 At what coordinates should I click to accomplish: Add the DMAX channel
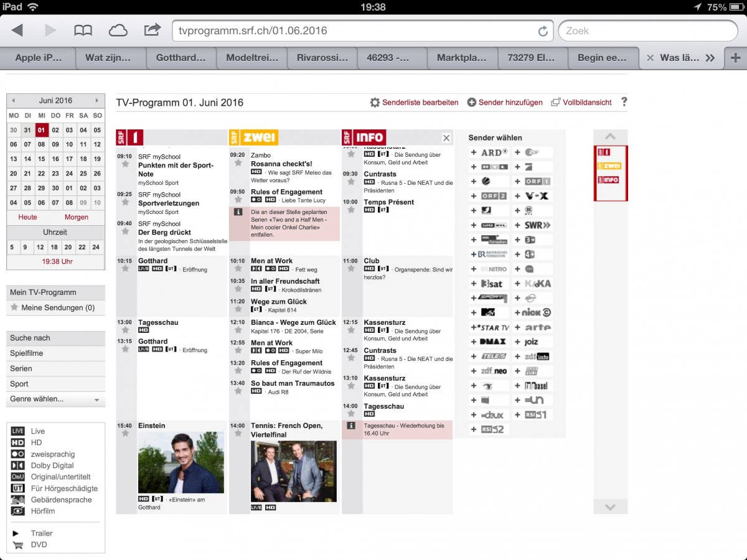point(489,342)
